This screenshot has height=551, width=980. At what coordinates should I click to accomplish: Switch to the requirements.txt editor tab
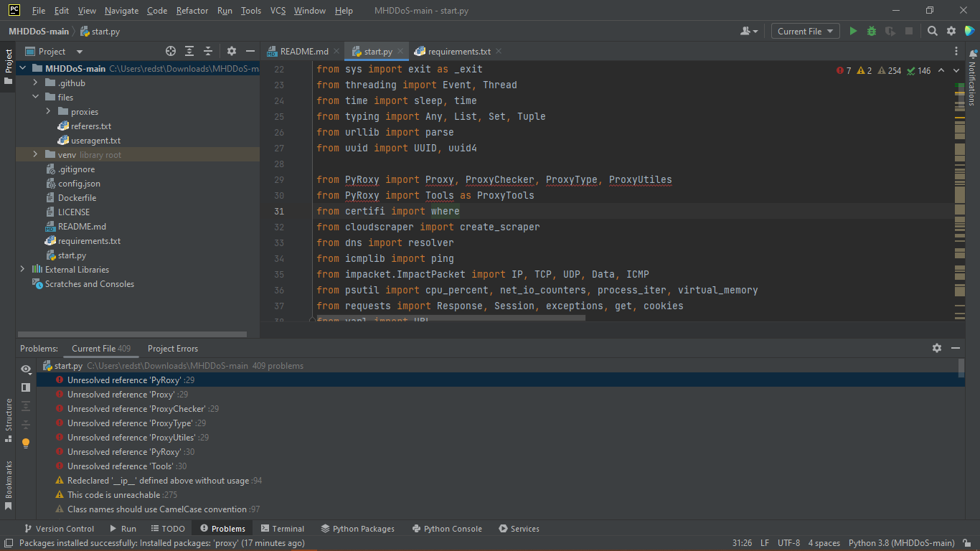pos(459,51)
